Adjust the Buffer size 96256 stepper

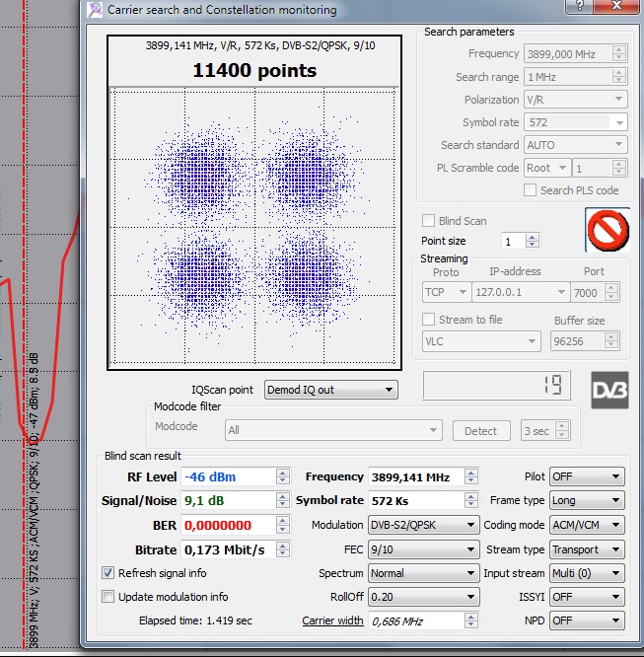click(x=611, y=341)
